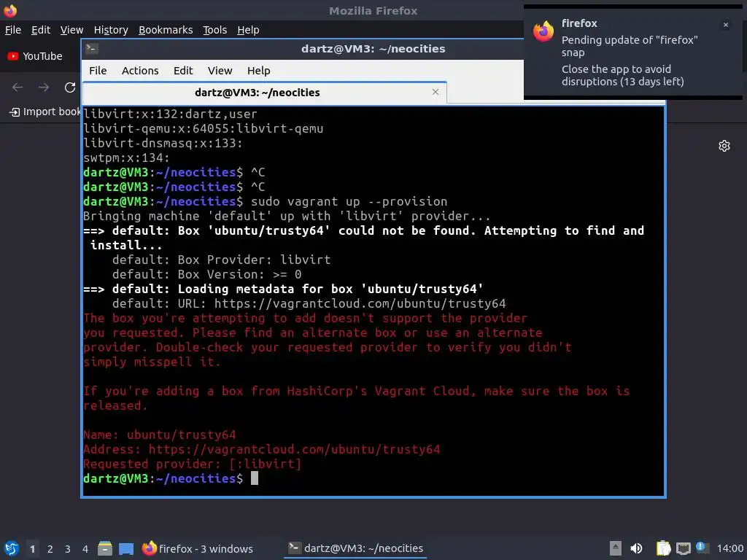
Task: Click the 'libvirt:x:132:dartz,user' line
Action: (x=170, y=114)
